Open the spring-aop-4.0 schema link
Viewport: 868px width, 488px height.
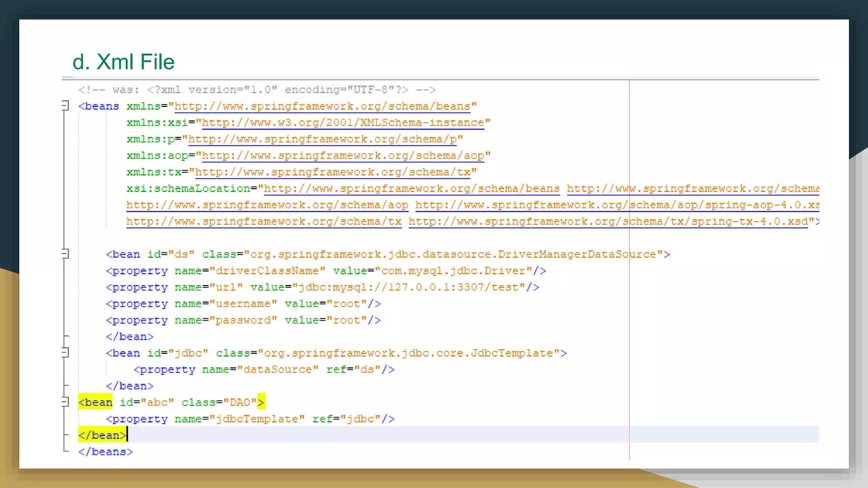click(x=617, y=205)
